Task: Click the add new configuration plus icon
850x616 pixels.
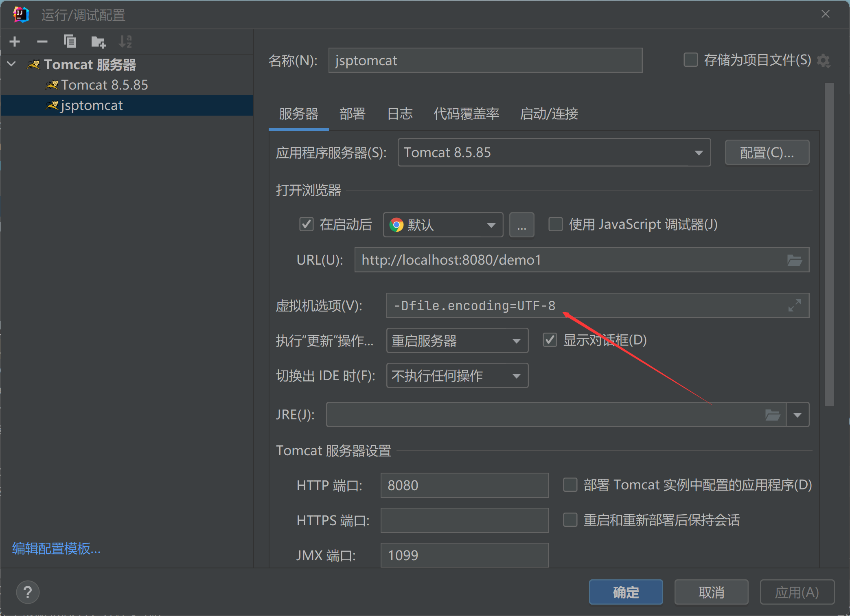Action: [15, 42]
